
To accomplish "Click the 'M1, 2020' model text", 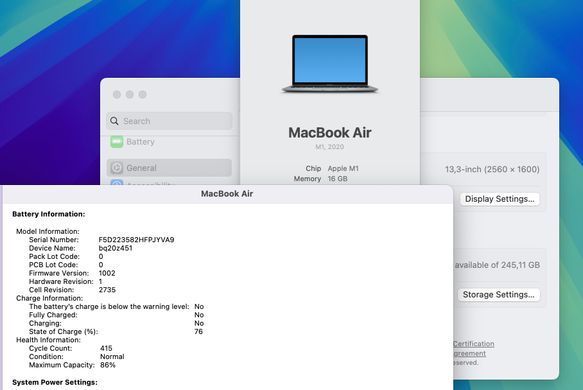I will pyautogui.click(x=329, y=147).
